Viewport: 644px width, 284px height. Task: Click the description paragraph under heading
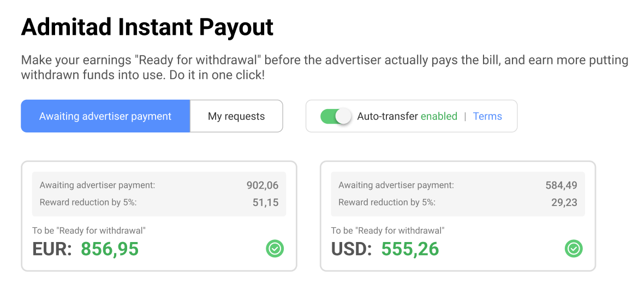pyautogui.click(x=324, y=67)
